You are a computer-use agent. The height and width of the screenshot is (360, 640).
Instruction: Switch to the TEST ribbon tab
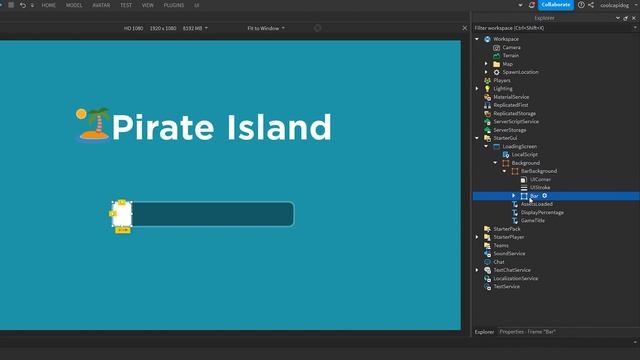point(126,5)
